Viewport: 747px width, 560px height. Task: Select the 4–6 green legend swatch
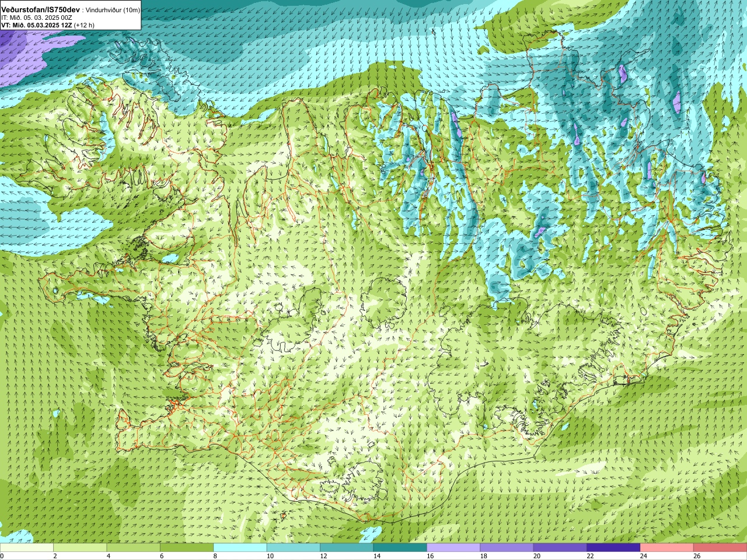[x=134, y=548]
